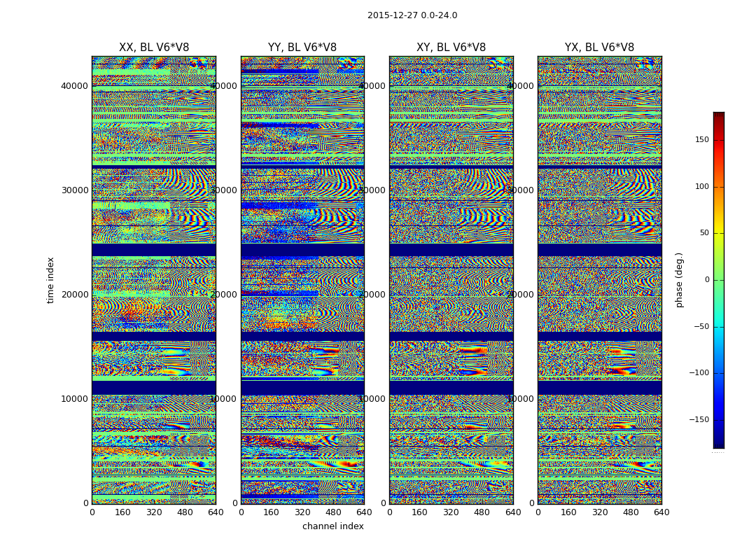The height and width of the screenshot is (560, 735).
Task: Click the XX, BL V6*V8 plot title
Action: 153,48
